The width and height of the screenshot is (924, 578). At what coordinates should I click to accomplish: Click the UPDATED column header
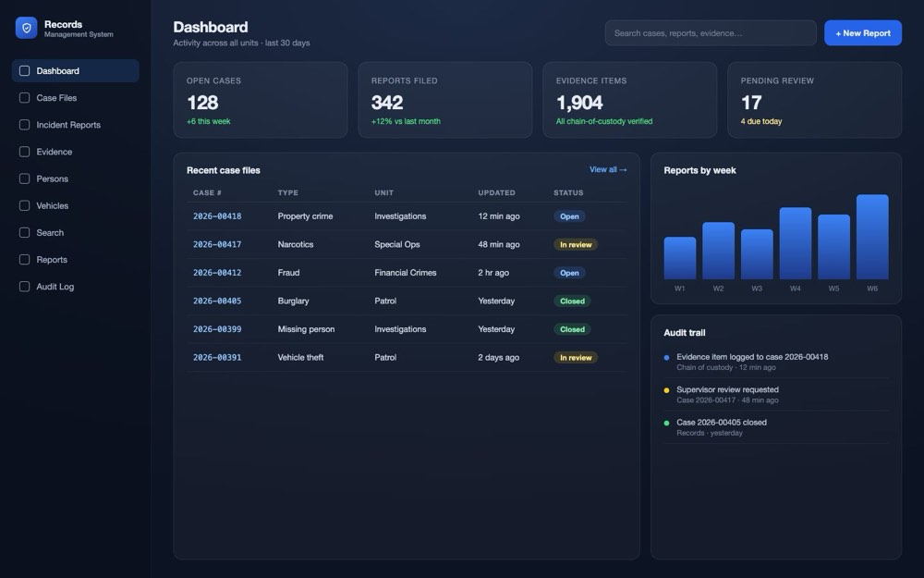click(x=497, y=193)
